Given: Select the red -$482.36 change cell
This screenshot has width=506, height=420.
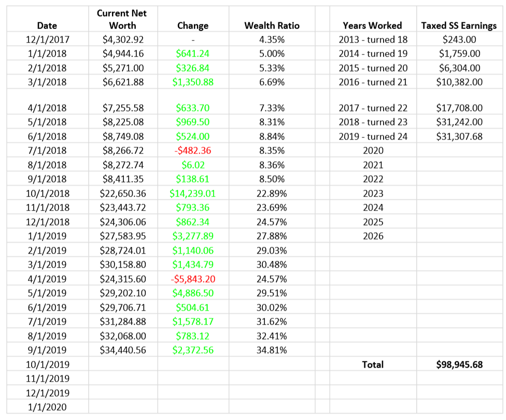Looking at the screenshot, I should tap(193, 151).
